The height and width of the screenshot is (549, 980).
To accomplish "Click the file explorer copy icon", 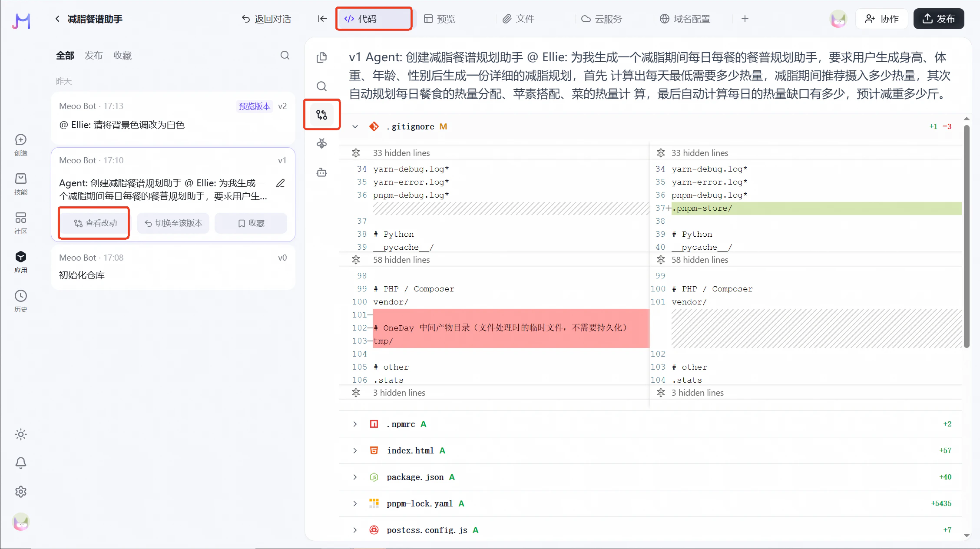I will pyautogui.click(x=321, y=57).
